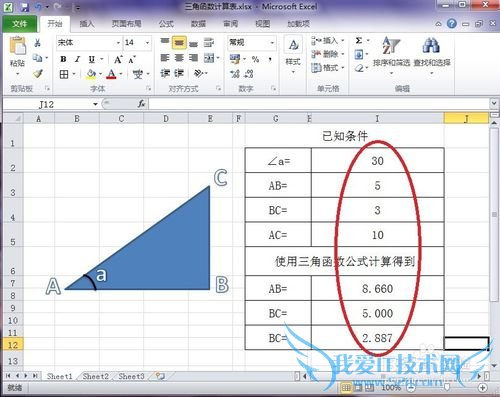The image size is (500, 397).
Task: Apply accounting number format
Action: click(x=235, y=59)
